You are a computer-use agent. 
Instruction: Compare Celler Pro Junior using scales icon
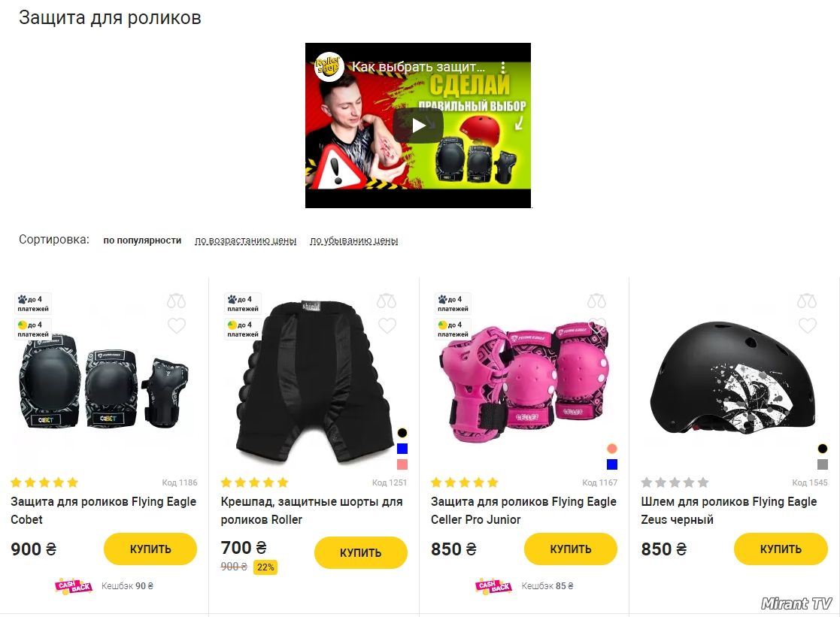[x=596, y=301]
